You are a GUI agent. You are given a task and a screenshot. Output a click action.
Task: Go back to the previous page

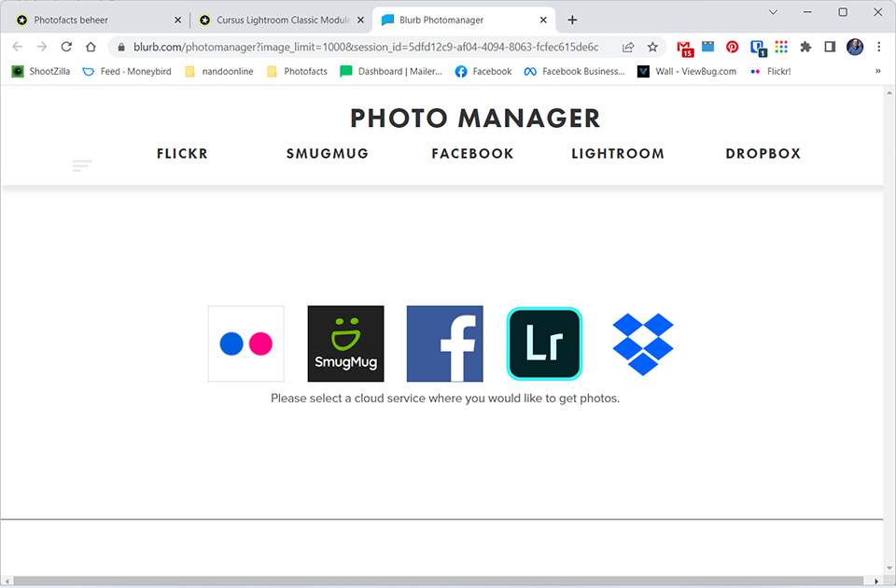[x=18, y=47]
